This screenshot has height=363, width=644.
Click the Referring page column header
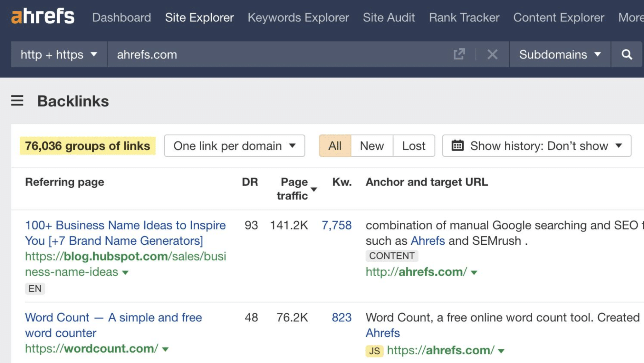(65, 182)
